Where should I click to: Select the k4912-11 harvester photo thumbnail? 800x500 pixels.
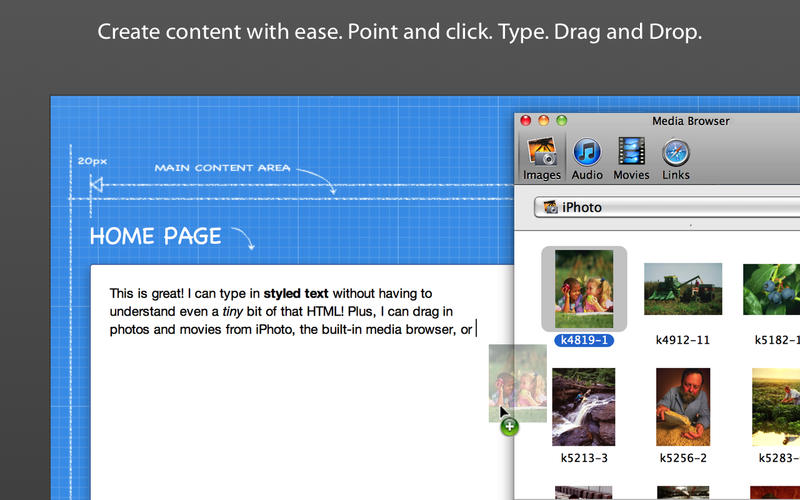point(682,289)
